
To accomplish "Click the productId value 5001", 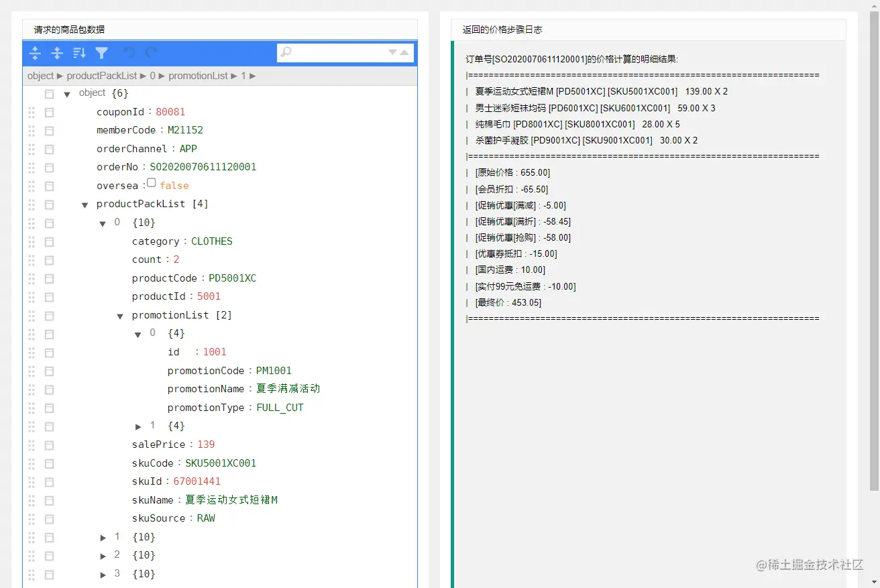I will (209, 296).
